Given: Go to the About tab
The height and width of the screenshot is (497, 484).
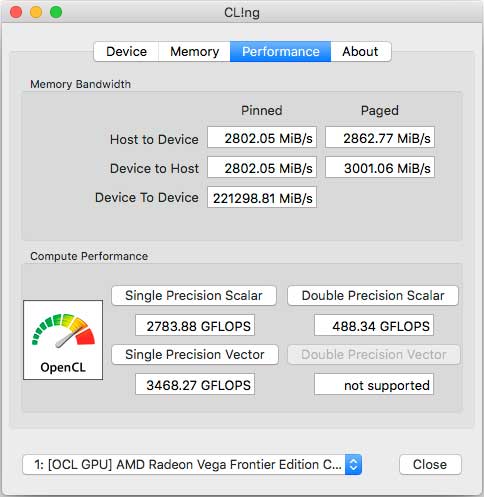Looking at the screenshot, I should click(360, 52).
